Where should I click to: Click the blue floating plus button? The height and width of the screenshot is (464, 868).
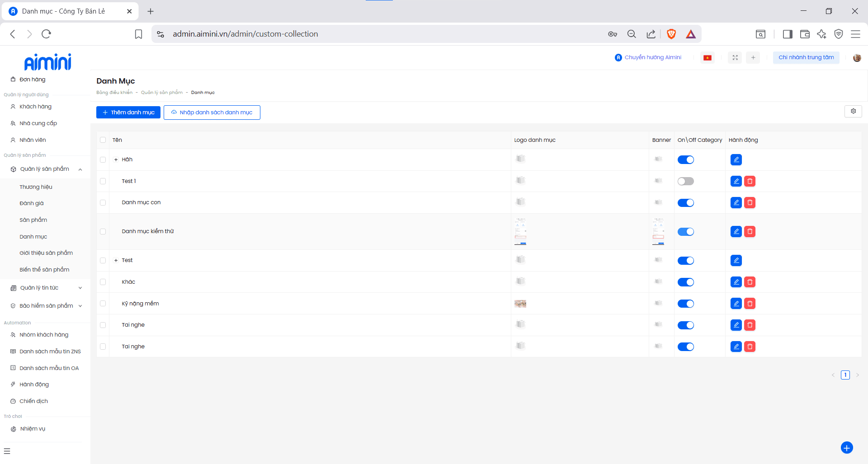846,447
